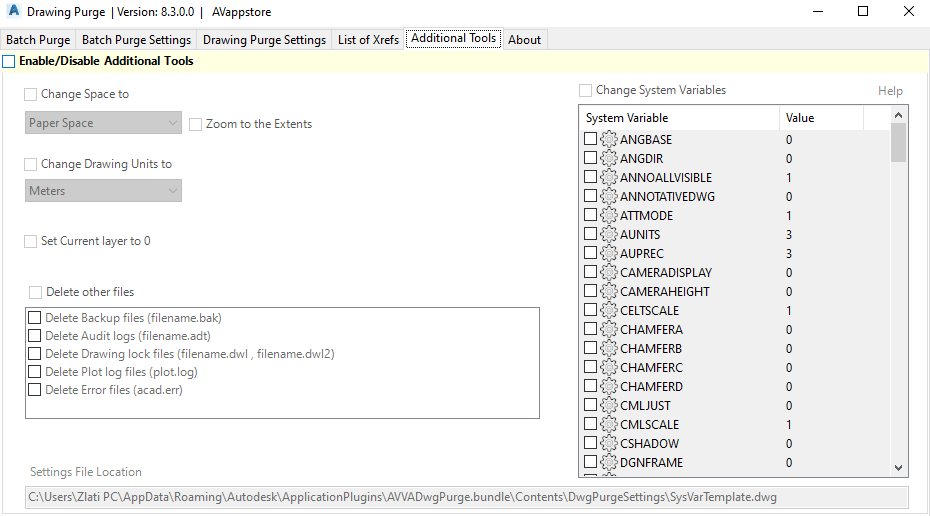Click the gear icon beside CMLJUST
Screen dimensions: 930x516
(x=609, y=405)
